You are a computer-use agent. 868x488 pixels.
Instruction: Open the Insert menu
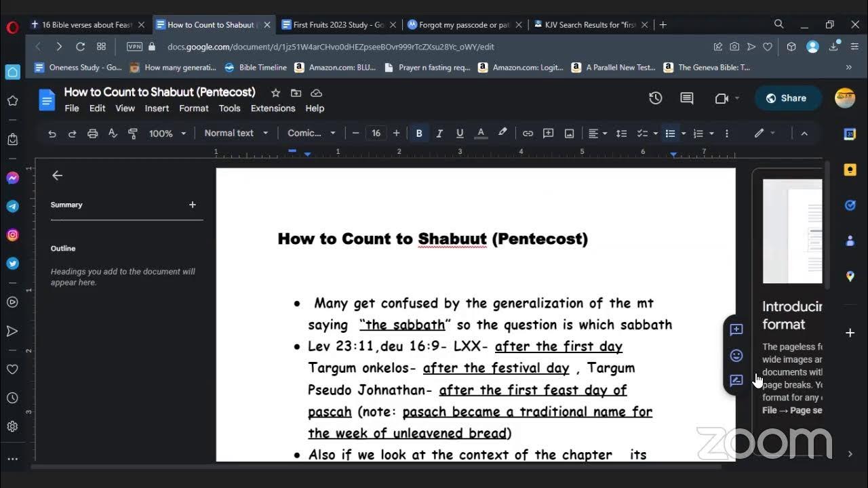tap(157, 108)
